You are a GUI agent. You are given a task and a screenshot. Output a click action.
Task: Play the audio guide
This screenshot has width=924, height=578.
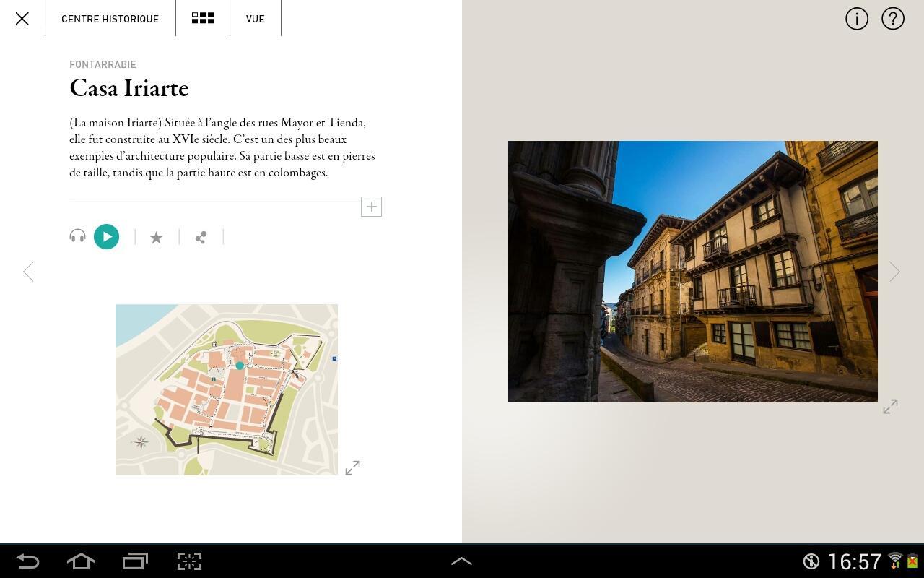[x=106, y=236]
